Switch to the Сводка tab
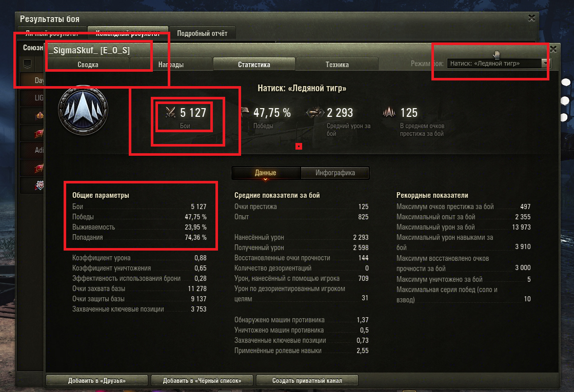574x392 pixels. [88, 65]
